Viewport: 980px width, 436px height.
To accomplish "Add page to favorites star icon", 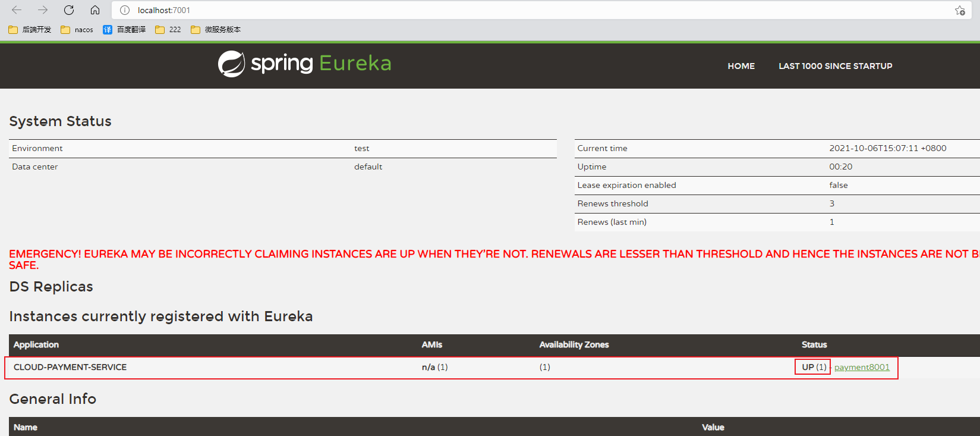I will point(960,10).
